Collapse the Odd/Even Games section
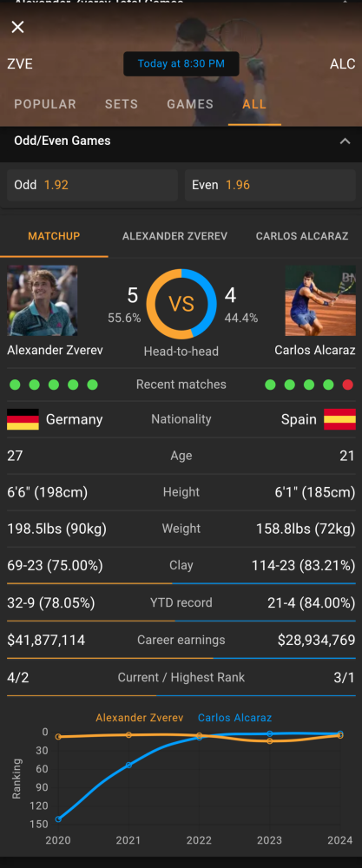Viewport: 362px width, 868px height. click(345, 141)
